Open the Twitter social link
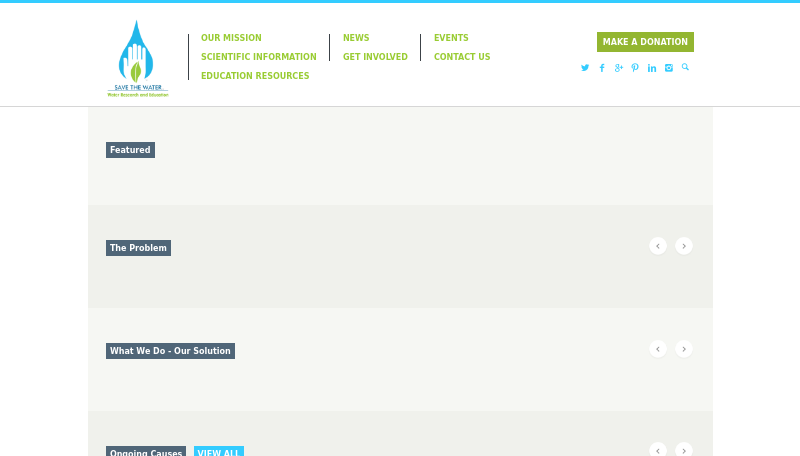Screen dimensions: 800x456 (585, 68)
